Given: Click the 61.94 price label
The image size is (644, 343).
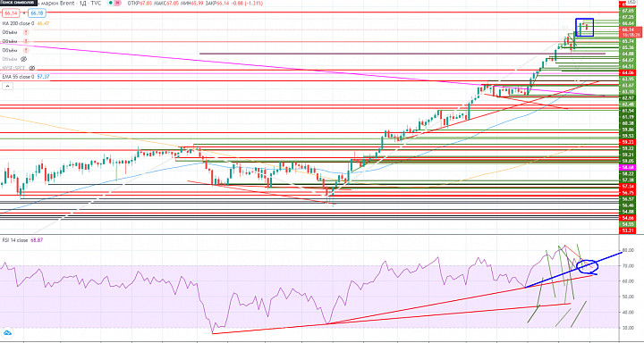Looking at the screenshot, I should [627, 111].
